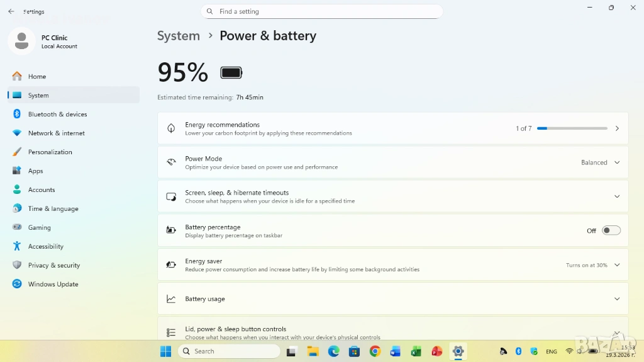Select Home in the sidebar
The width and height of the screenshot is (644, 362).
point(36,76)
